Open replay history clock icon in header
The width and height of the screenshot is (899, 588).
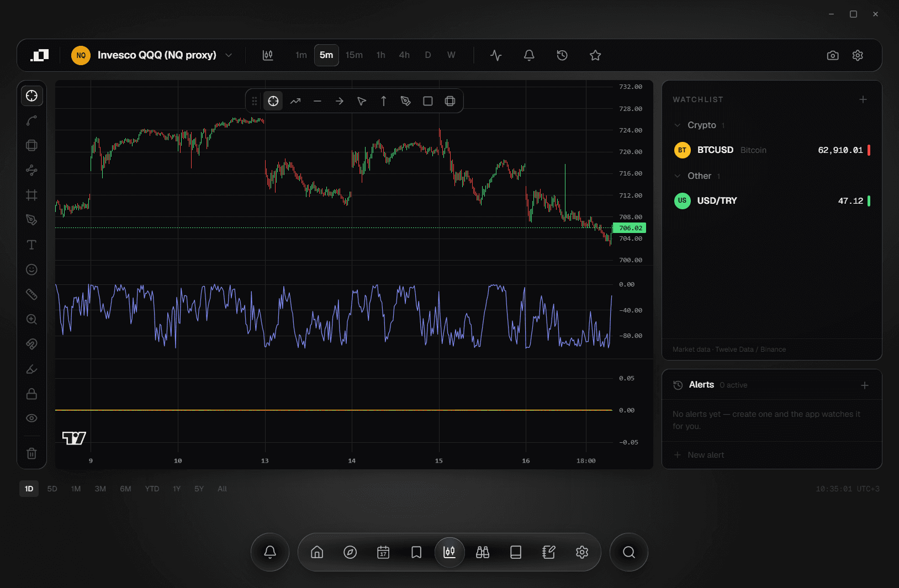click(x=562, y=55)
